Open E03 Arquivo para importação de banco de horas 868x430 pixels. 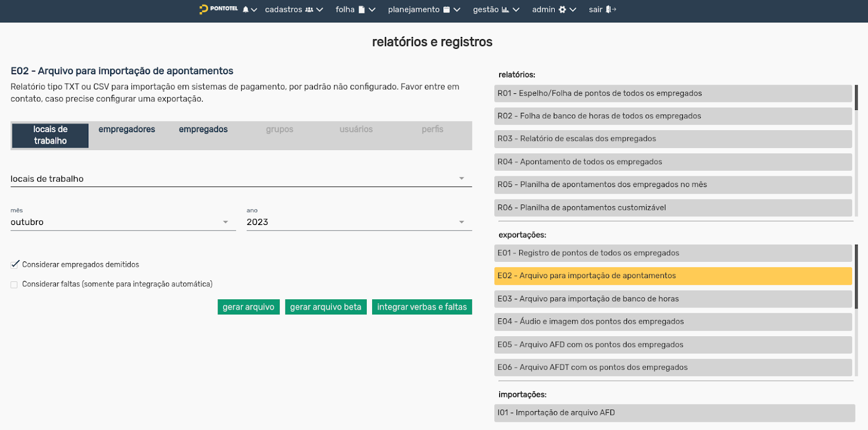pyautogui.click(x=673, y=299)
